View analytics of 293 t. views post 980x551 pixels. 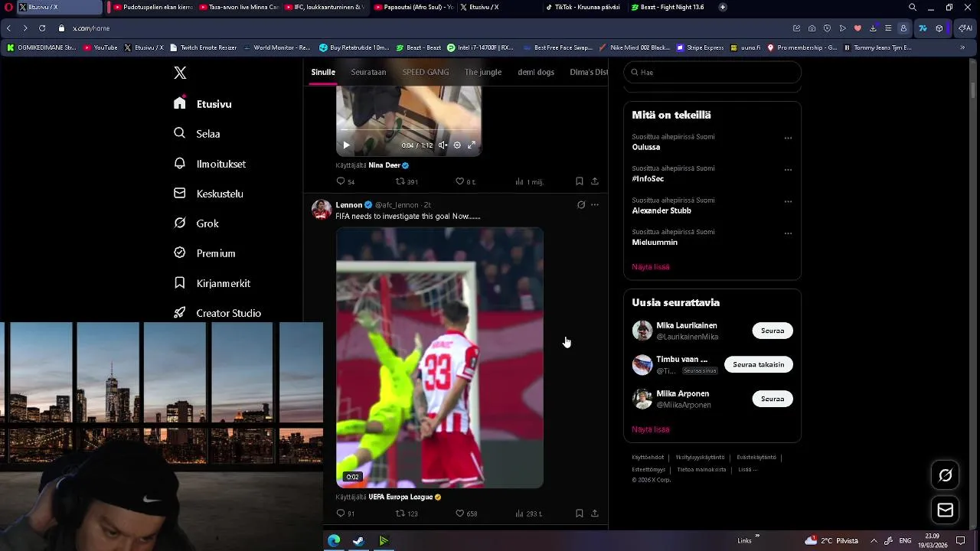click(x=529, y=514)
